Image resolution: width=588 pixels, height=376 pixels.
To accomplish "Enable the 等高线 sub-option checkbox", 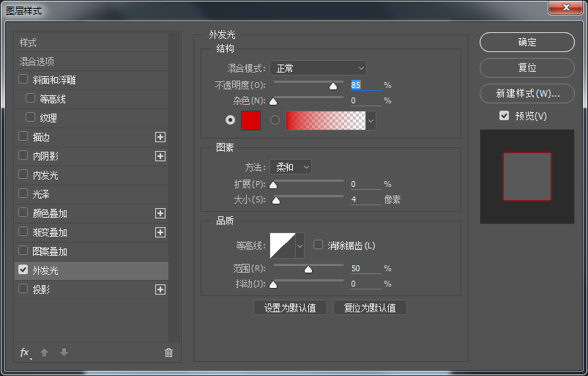I will (30, 98).
